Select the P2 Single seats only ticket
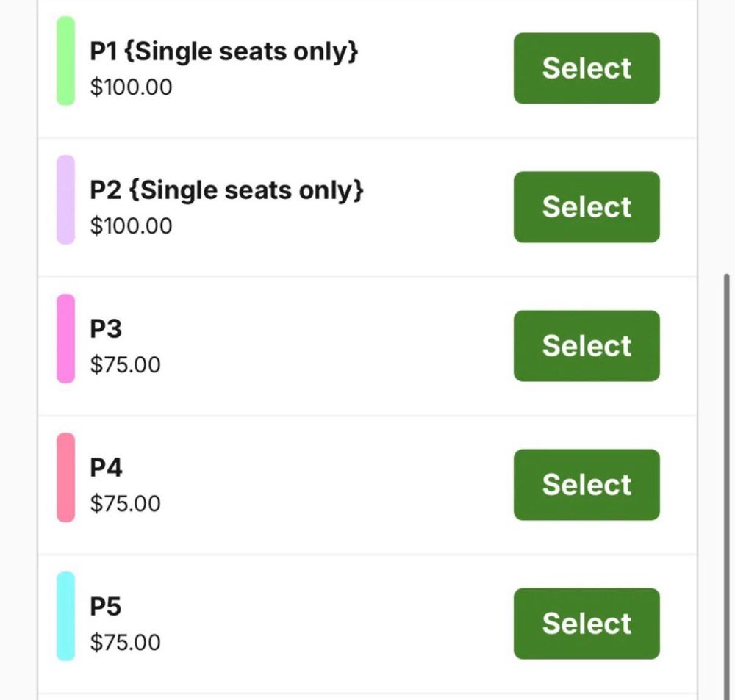735x700 pixels. (x=586, y=207)
